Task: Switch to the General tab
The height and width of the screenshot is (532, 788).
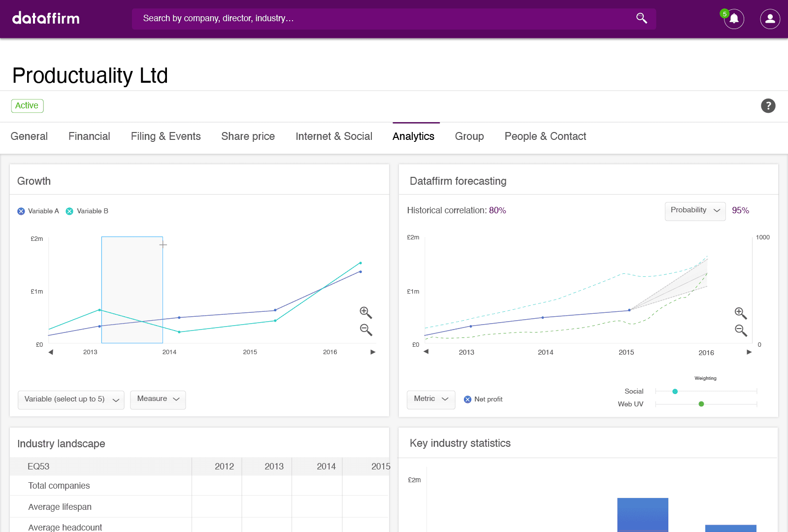Action: 29,136
